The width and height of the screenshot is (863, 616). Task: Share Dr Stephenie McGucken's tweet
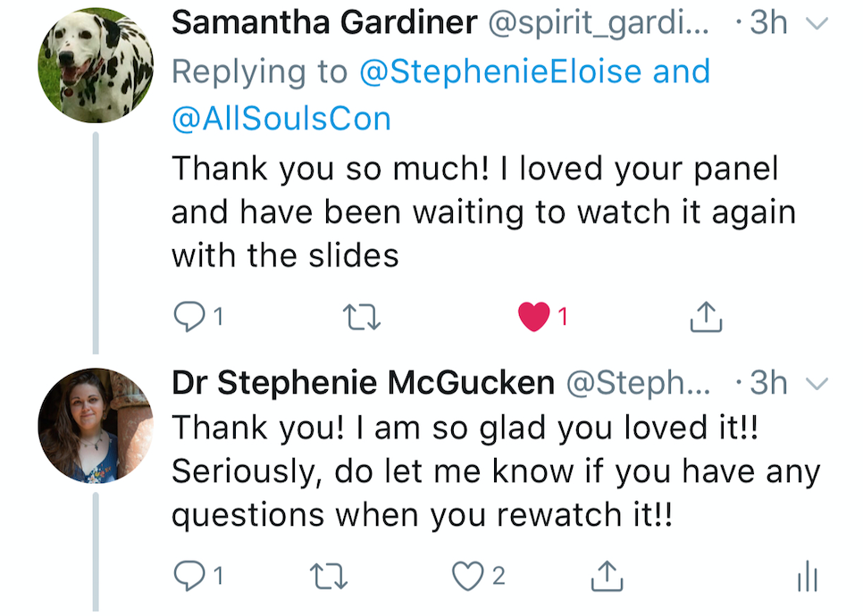click(607, 577)
